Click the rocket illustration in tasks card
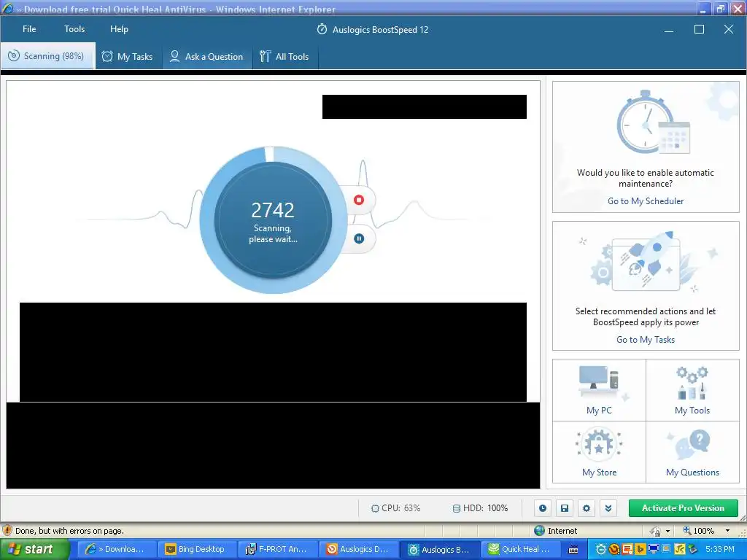The width and height of the screenshot is (747, 560). pos(648,261)
